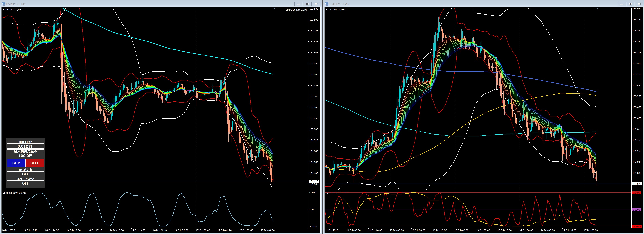
Task: Close the USDJPY-cd,M5 chart window
Action: tap(316, 4)
